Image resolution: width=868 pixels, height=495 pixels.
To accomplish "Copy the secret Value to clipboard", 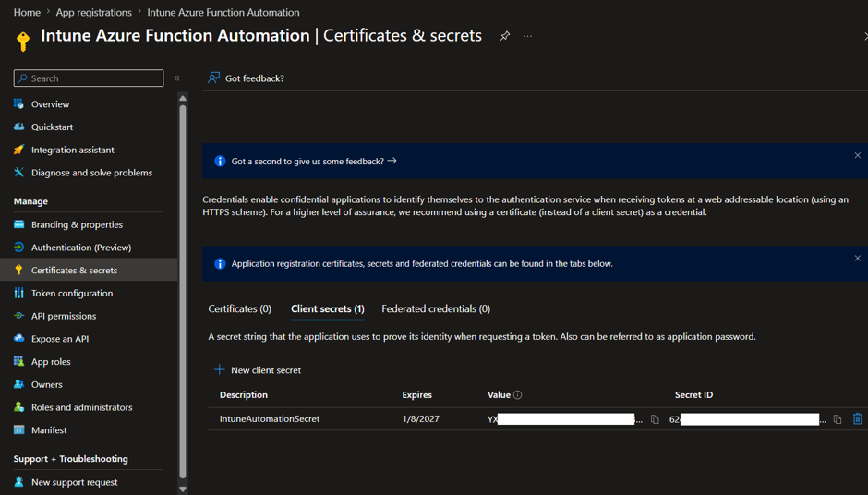I will tap(655, 419).
